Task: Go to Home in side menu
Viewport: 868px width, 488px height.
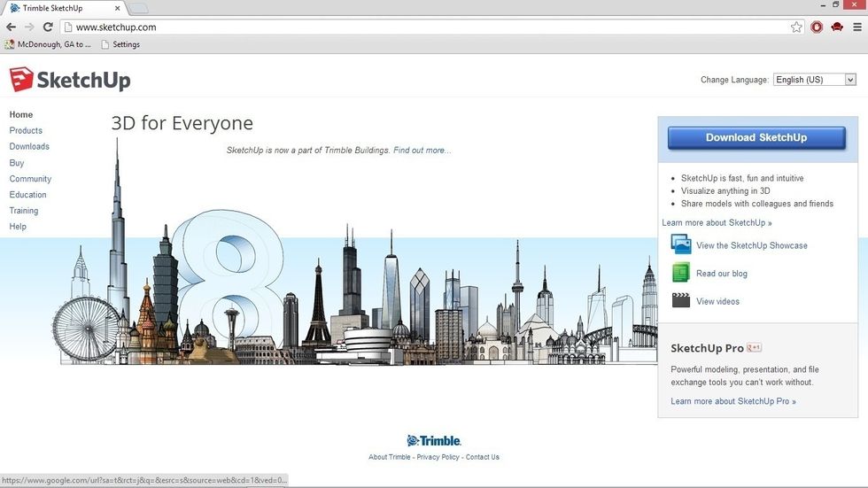Action: [21, 114]
